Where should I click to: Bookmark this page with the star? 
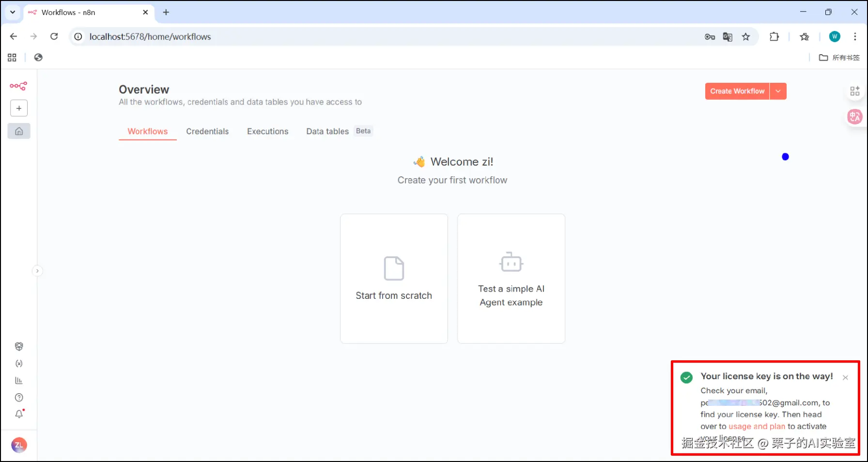(x=746, y=37)
